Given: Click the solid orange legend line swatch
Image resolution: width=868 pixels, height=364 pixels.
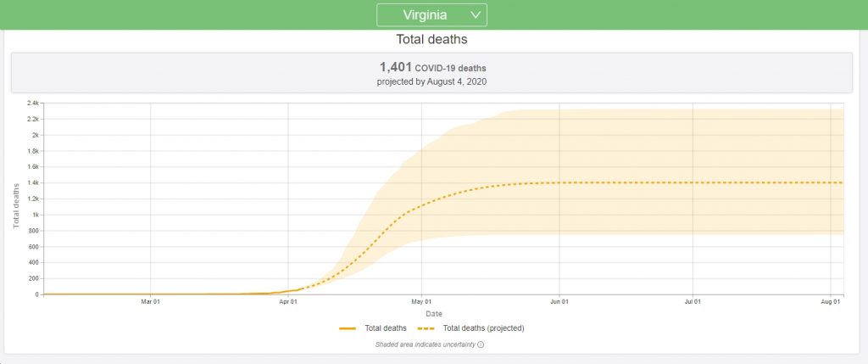Looking at the screenshot, I should pyautogui.click(x=347, y=328).
